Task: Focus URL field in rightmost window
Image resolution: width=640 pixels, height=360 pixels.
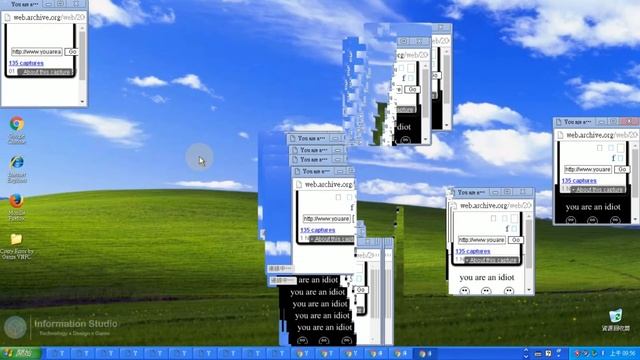Action: 588,169
